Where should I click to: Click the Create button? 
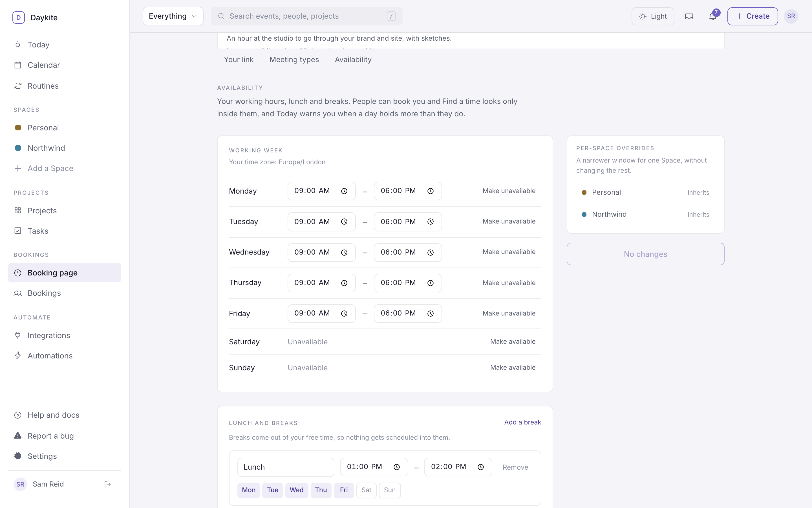753,16
